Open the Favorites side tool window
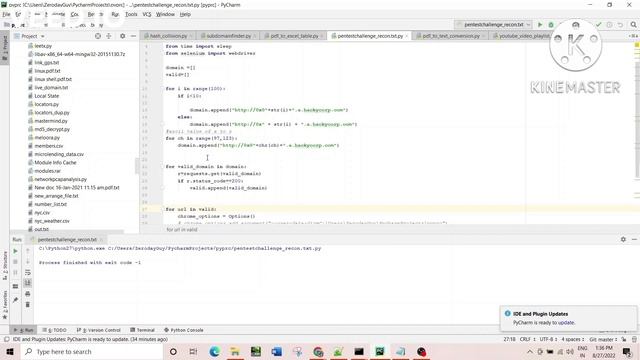This screenshot has height=360, width=640. [x=5, y=305]
